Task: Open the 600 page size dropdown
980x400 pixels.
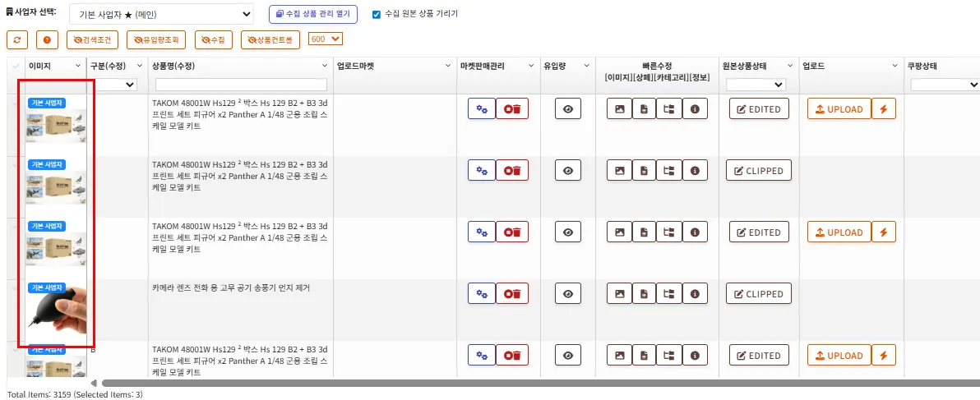Action: (x=326, y=39)
